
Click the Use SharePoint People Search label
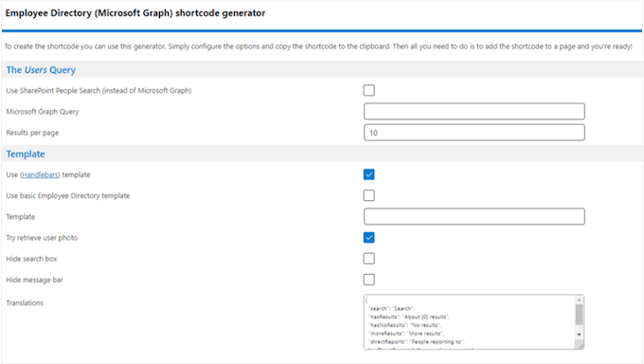pos(98,90)
